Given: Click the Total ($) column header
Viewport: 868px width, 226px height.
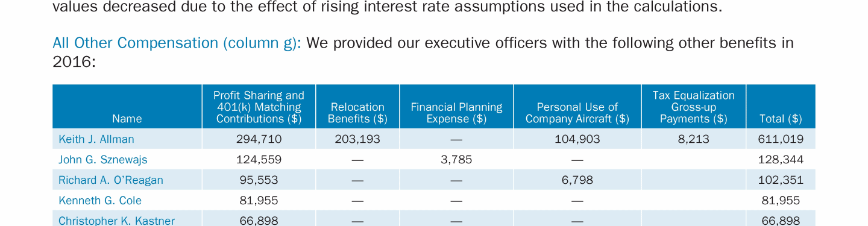Looking at the screenshot, I should (x=781, y=119).
